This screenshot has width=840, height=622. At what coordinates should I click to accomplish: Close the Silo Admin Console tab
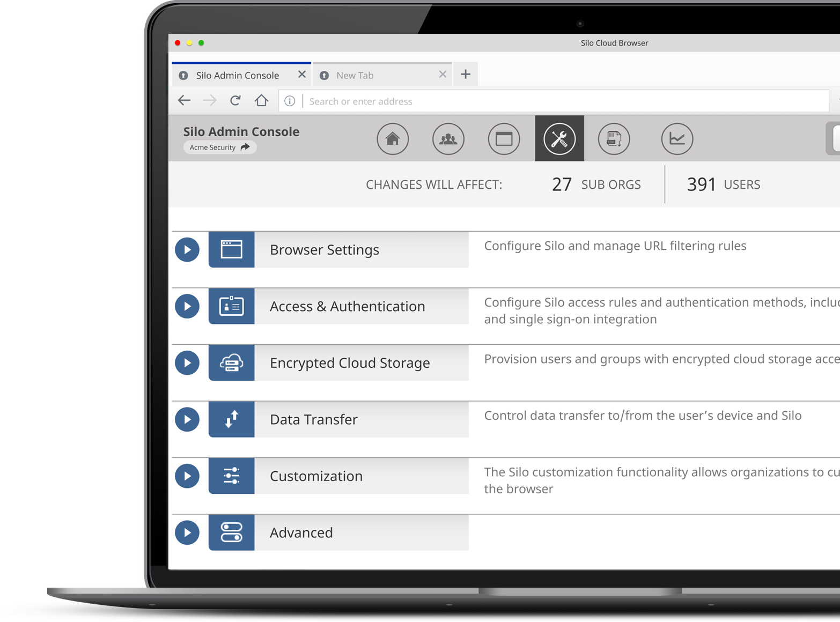(x=302, y=75)
